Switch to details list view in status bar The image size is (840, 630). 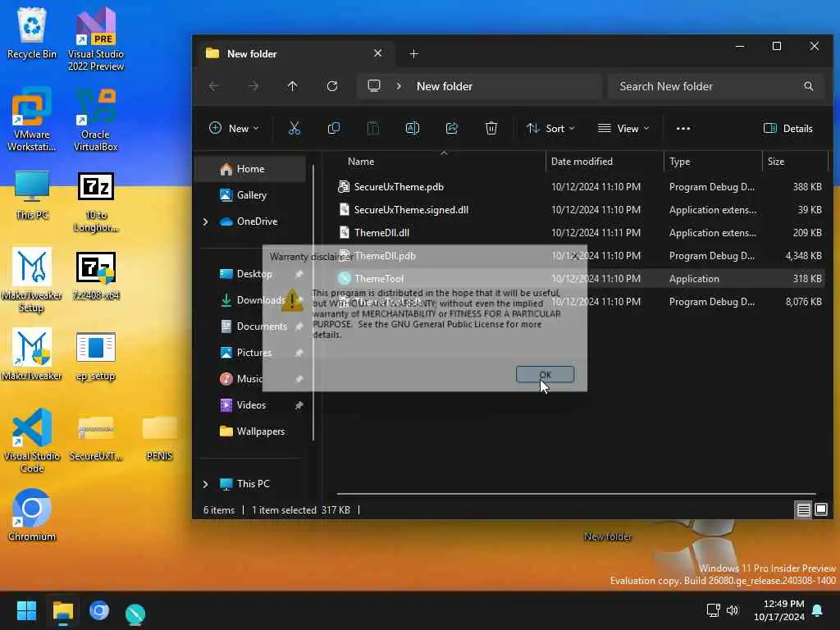[804, 509]
